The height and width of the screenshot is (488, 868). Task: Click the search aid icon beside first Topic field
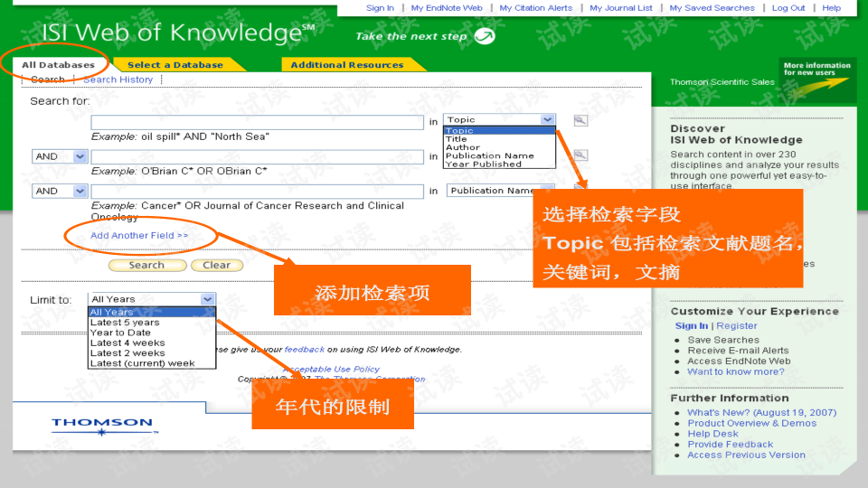coord(580,120)
